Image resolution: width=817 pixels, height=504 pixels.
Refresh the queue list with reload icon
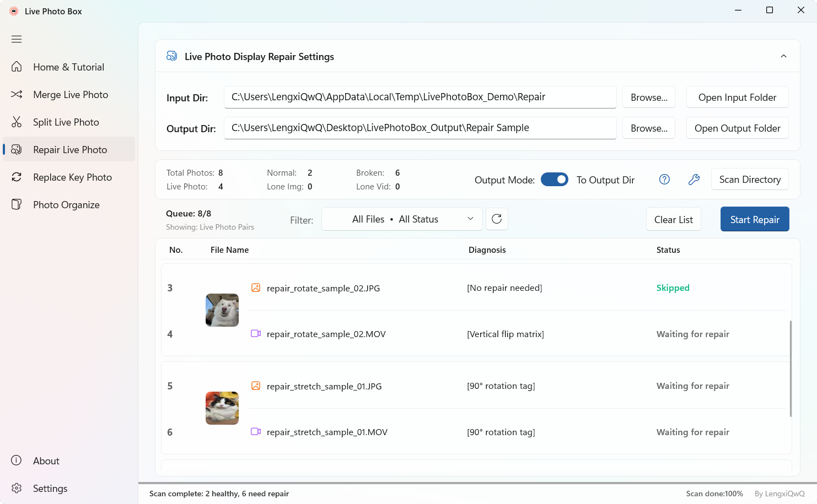pos(497,219)
